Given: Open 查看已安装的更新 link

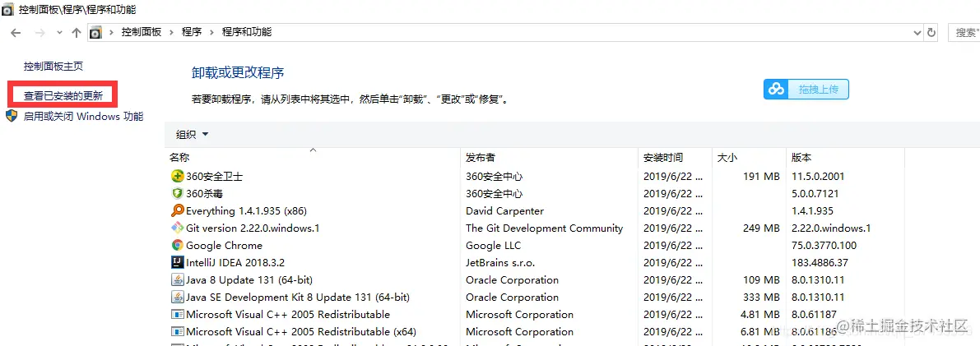Looking at the screenshot, I should click(63, 95).
